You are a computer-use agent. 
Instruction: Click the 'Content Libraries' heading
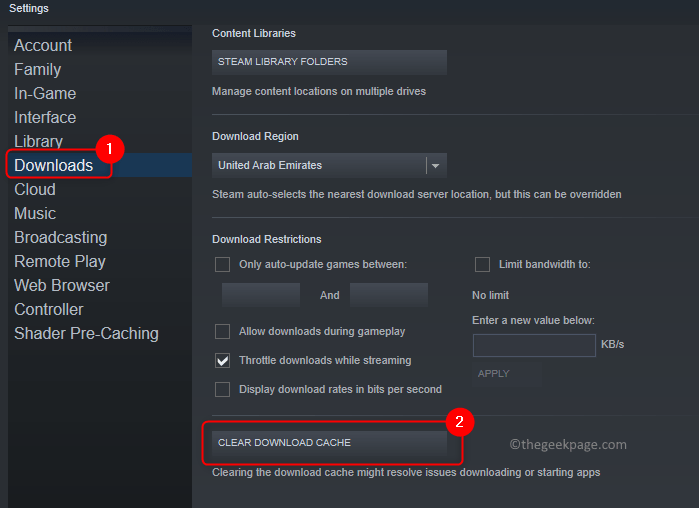tap(254, 33)
